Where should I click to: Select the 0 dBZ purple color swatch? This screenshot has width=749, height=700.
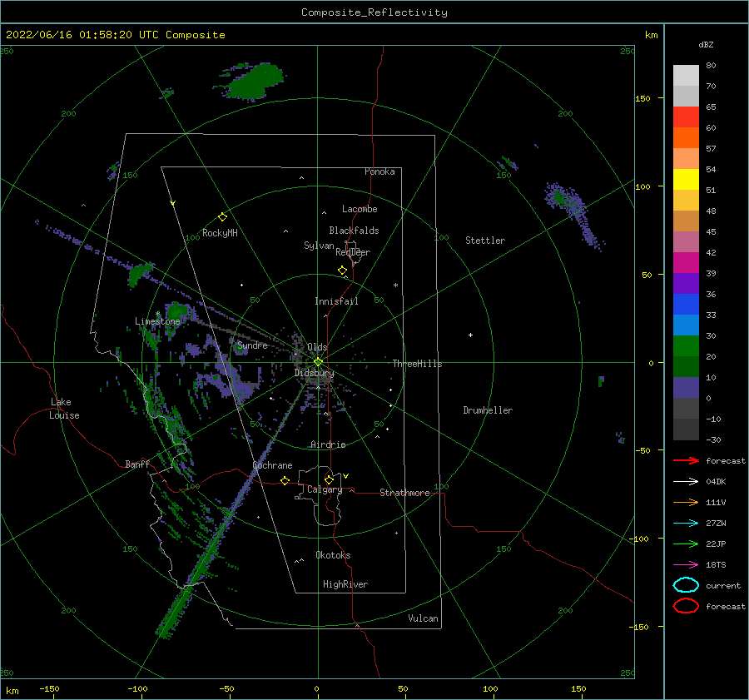tap(686, 388)
